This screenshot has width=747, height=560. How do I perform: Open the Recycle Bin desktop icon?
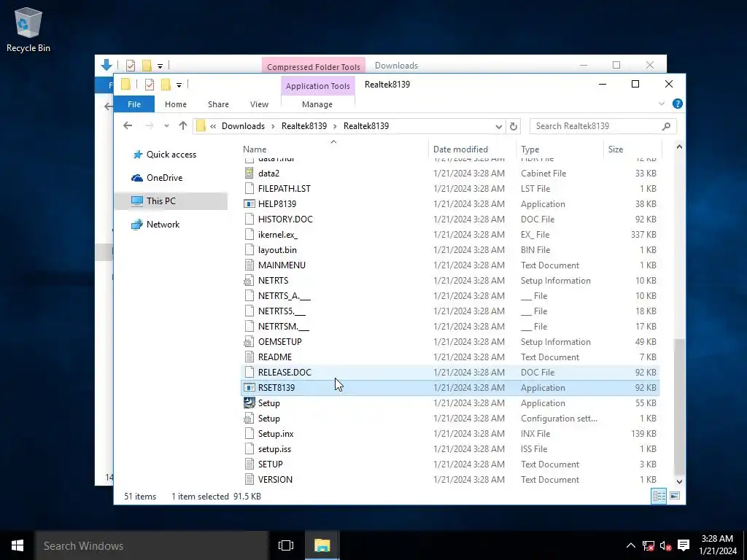tap(28, 29)
